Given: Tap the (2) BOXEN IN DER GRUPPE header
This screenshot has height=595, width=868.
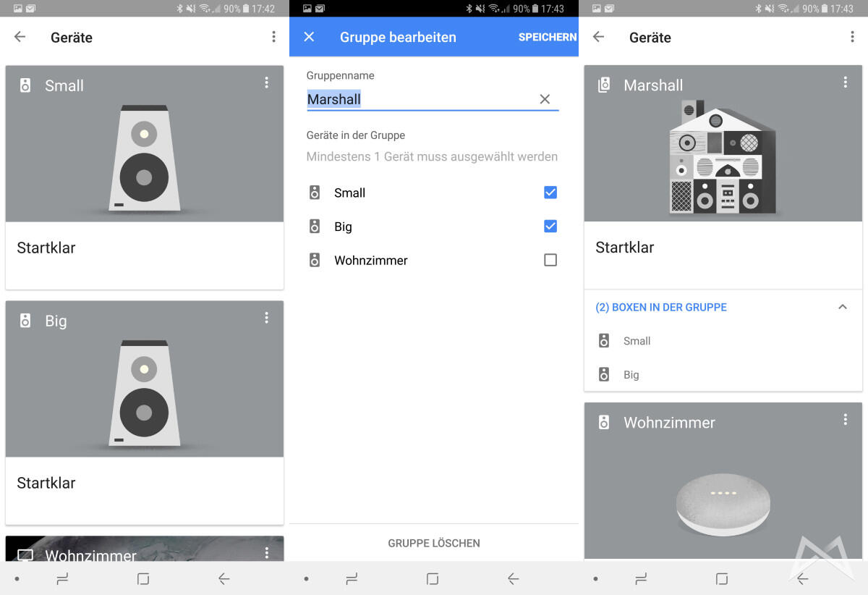Looking at the screenshot, I should [661, 307].
